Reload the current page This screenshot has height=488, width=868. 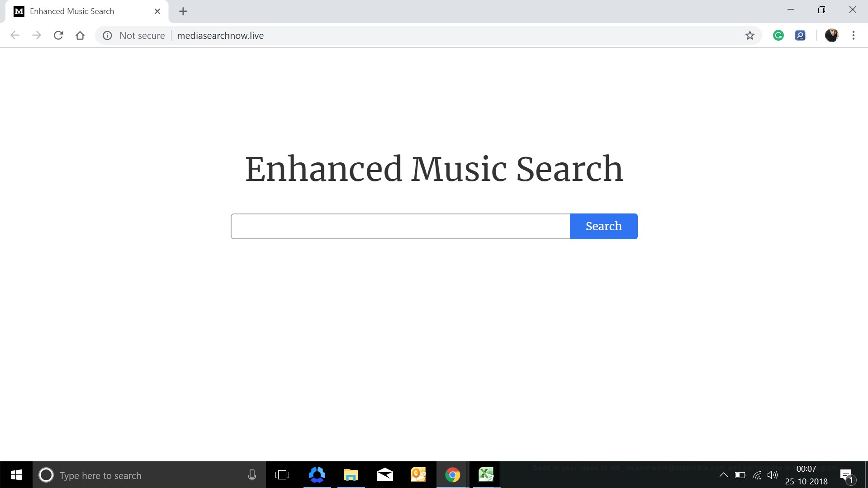(58, 35)
